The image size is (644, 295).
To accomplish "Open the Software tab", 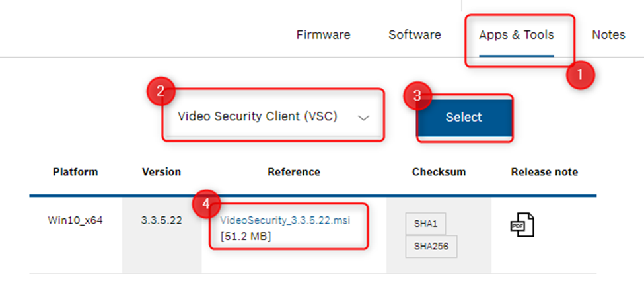I will point(415,35).
